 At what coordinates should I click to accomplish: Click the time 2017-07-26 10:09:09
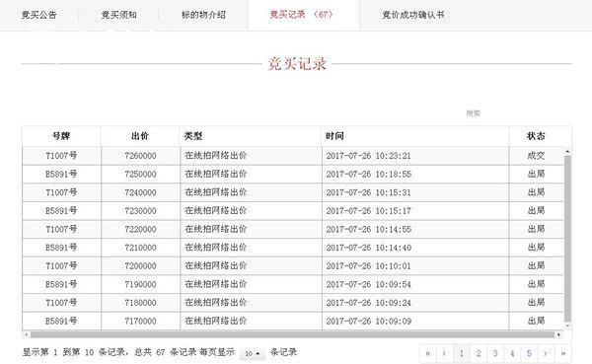point(368,321)
